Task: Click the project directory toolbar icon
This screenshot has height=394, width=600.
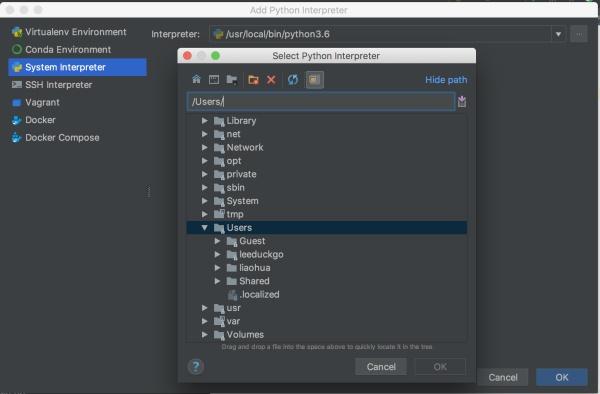Action: click(232, 80)
